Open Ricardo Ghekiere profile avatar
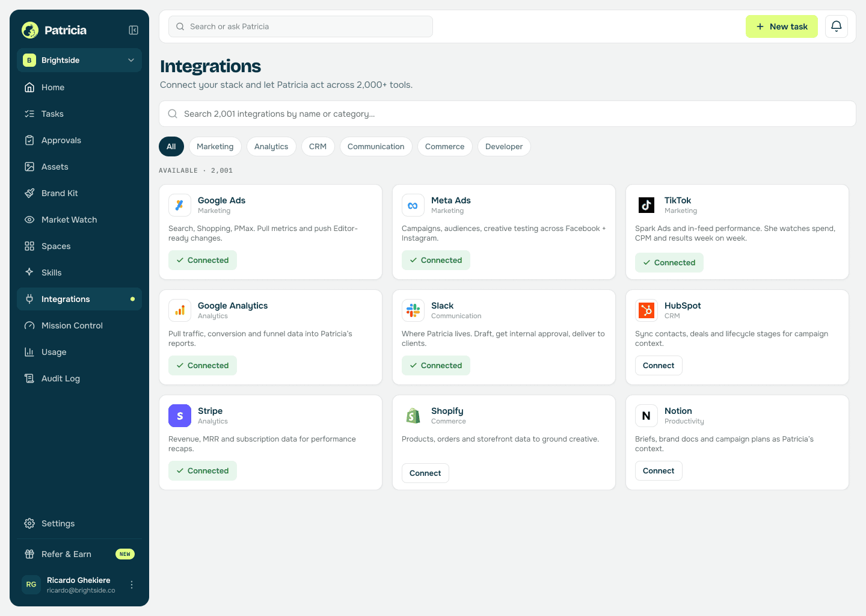This screenshot has width=866, height=616. [x=31, y=585]
